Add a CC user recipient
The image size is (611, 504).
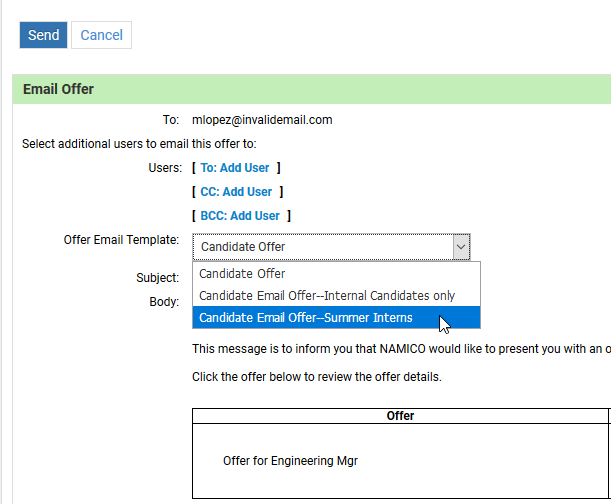[236, 192]
